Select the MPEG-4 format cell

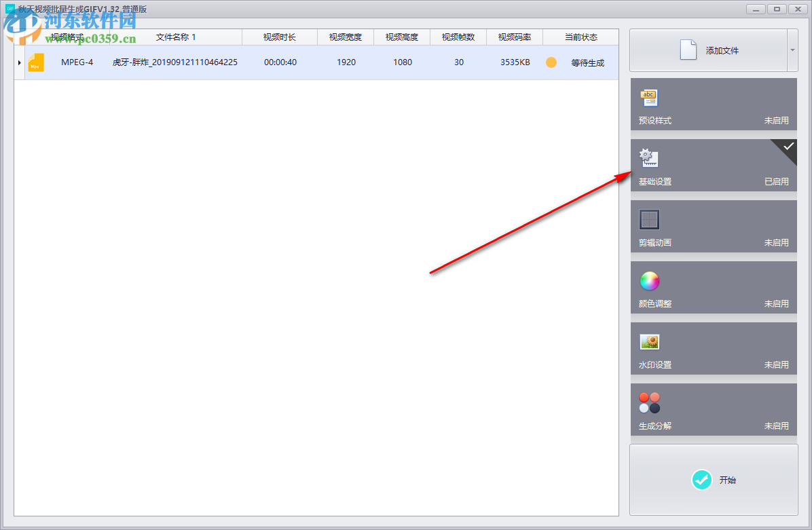77,62
